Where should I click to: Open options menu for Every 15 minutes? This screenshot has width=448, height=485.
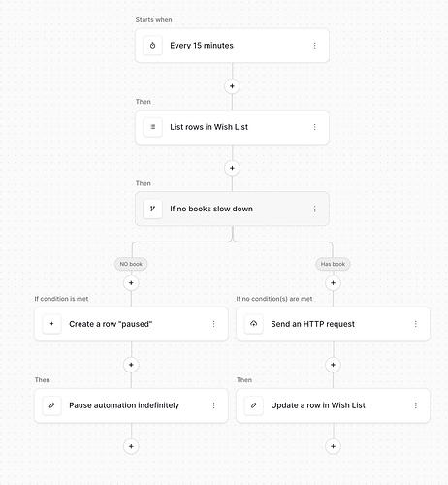click(x=315, y=46)
